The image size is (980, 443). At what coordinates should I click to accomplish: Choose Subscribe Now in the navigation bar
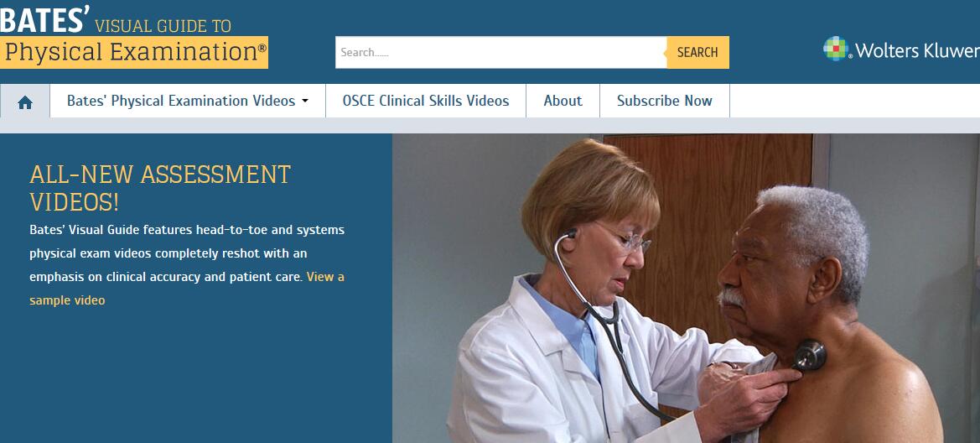[665, 101]
